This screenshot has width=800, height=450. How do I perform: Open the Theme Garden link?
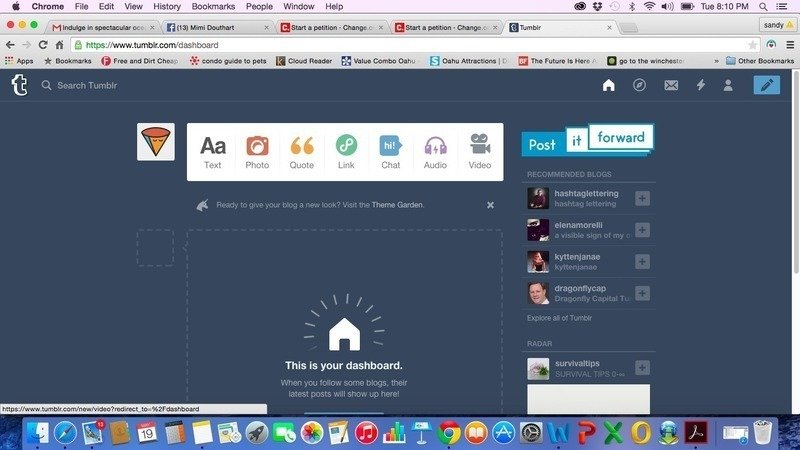[x=398, y=205]
